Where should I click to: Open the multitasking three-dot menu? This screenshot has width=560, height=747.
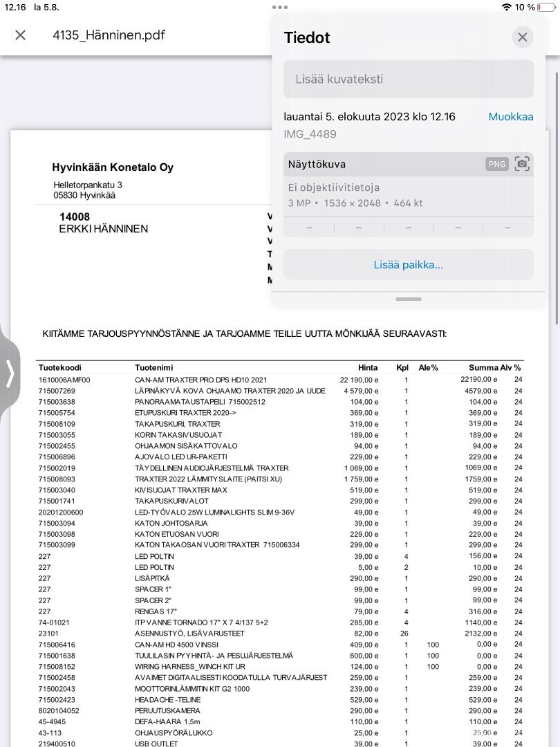[x=280, y=7]
